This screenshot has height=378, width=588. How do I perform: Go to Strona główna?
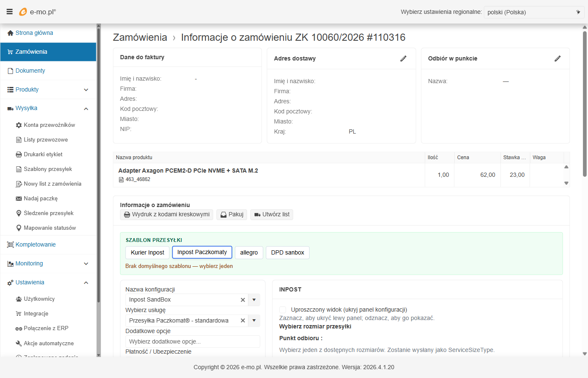[x=34, y=33]
